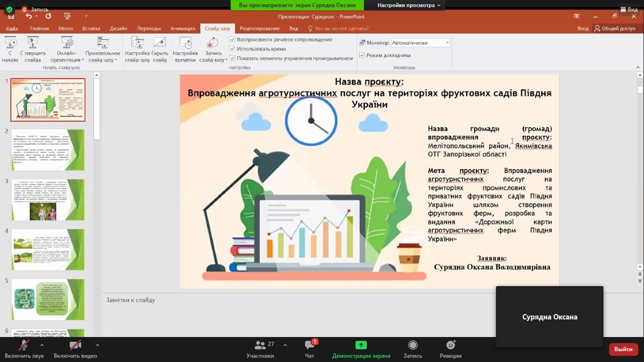Open the Monitor 'Автоматически' dropdown
Screen dimensions: 644x362
coord(420,43)
